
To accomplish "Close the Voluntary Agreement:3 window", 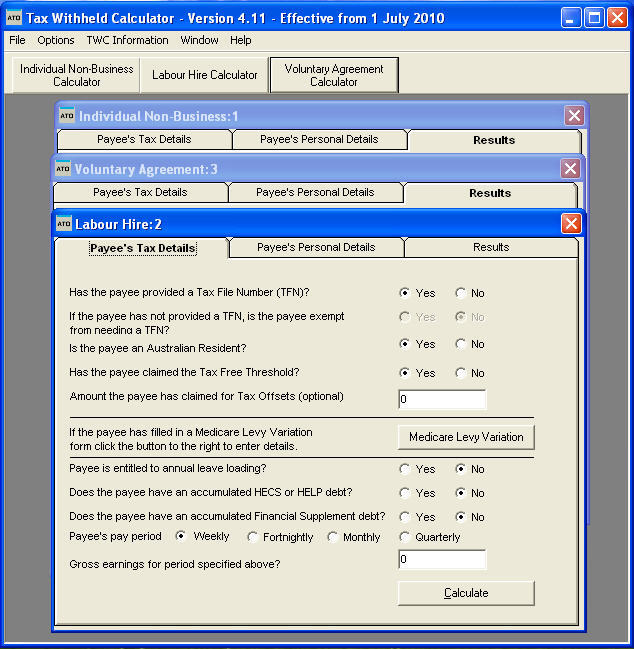I will 570,168.
